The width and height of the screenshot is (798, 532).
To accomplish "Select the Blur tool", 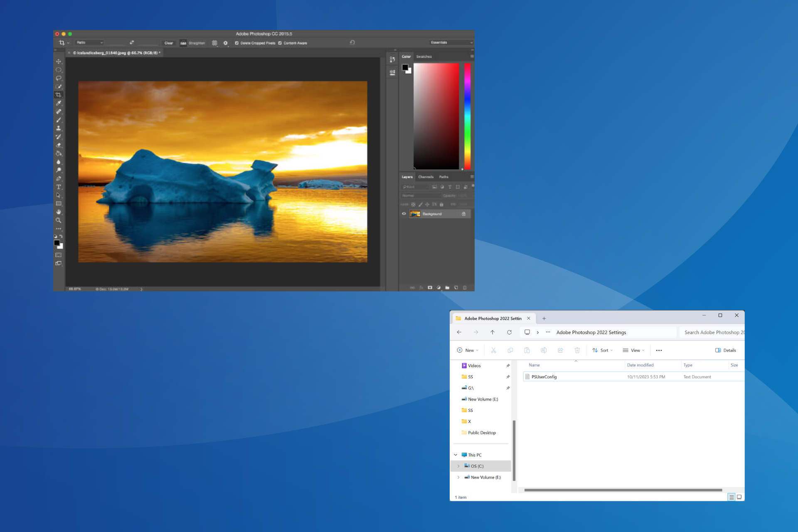I will click(x=59, y=162).
